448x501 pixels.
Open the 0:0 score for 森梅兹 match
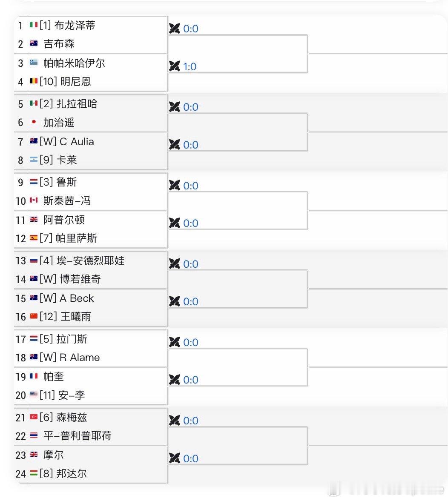tap(191, 421)
